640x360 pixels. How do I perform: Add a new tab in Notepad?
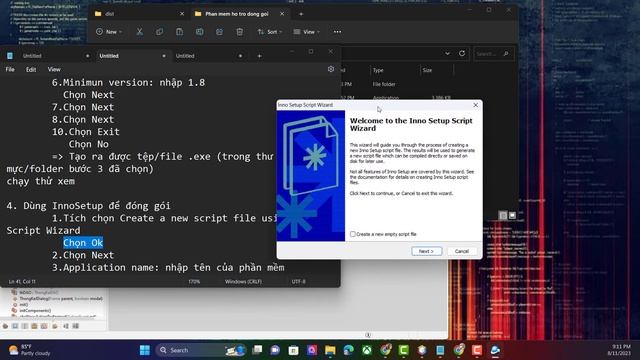point(259,56)
